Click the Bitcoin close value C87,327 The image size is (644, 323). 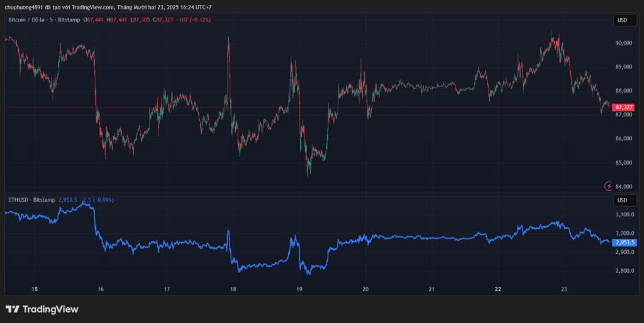[165, 20]
